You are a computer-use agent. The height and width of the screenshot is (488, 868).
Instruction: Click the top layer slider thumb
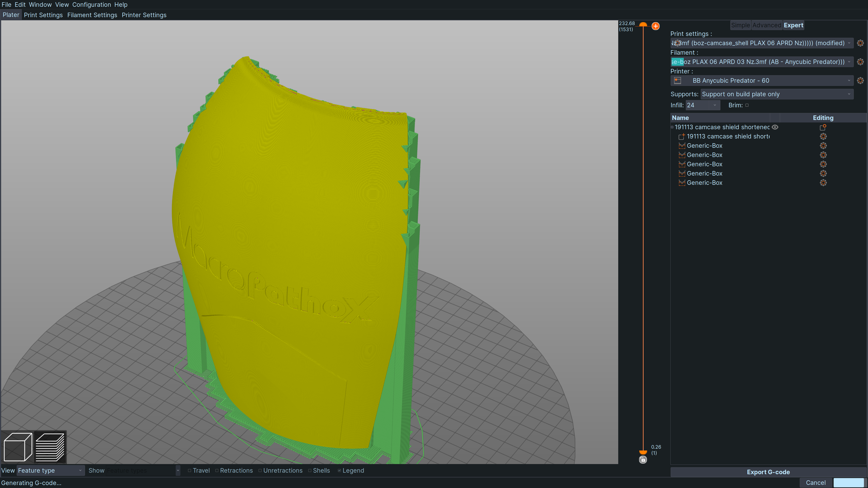(643, 25)
